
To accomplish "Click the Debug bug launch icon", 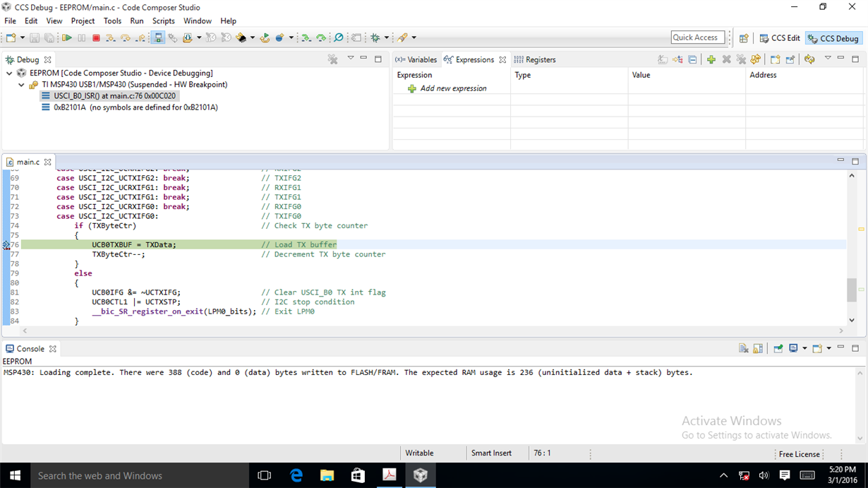I will point(375,37).
